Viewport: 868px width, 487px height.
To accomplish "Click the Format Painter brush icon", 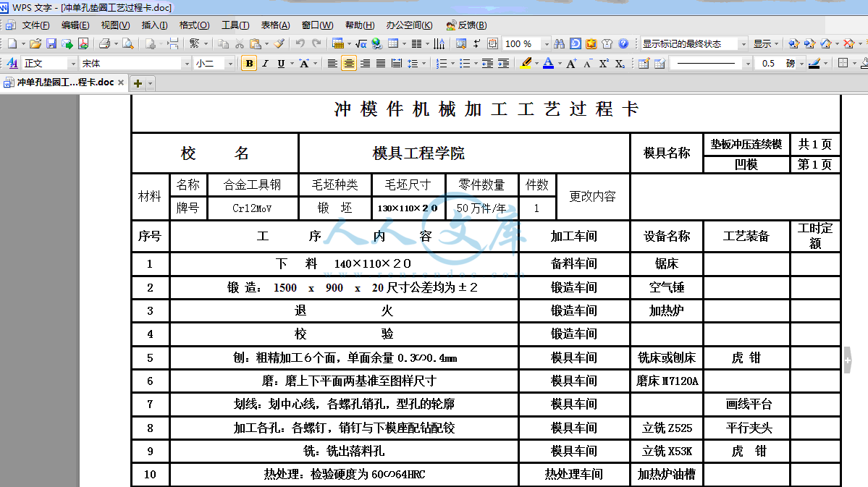I will (279, 43).
